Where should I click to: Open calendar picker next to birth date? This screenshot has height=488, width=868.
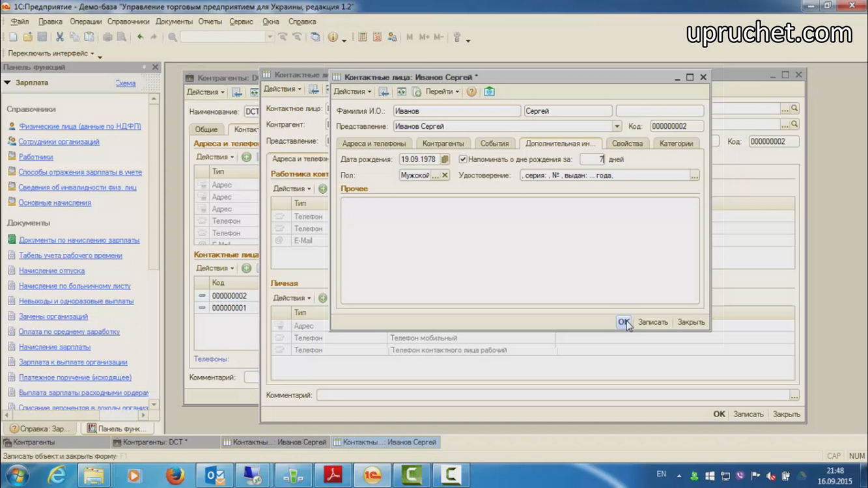(x=445, y=159)
